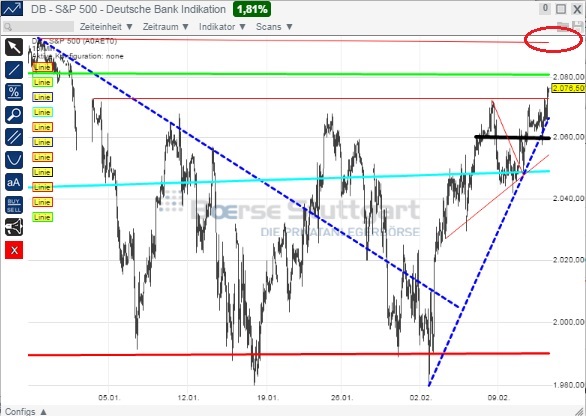Select the trend line drawing tool
The width and height of the screenshot is (586, 420).
click(x=14, y=70)
